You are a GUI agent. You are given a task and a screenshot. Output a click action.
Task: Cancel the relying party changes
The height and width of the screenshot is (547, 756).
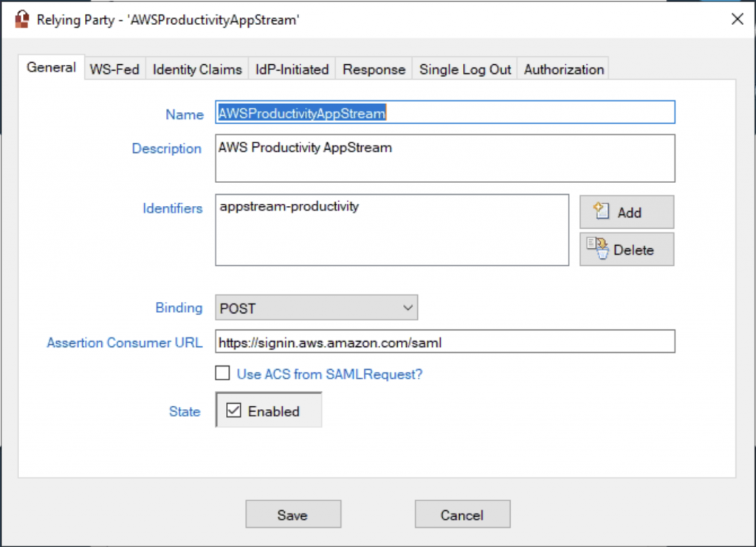(462, 514)
